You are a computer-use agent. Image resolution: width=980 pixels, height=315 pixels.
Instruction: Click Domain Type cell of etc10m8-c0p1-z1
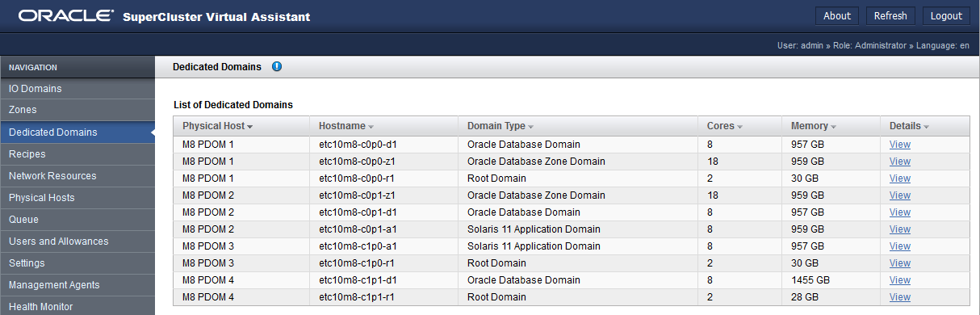click(x=578, y=195)
